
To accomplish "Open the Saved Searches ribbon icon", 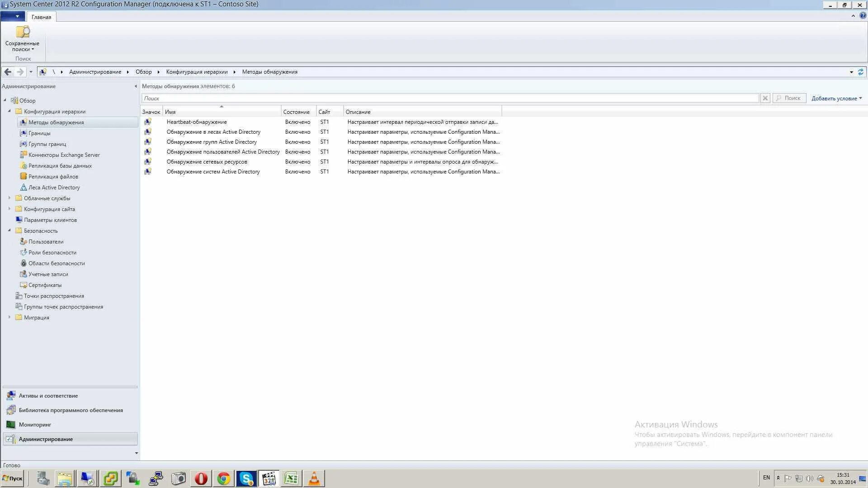I will [22, 33].
